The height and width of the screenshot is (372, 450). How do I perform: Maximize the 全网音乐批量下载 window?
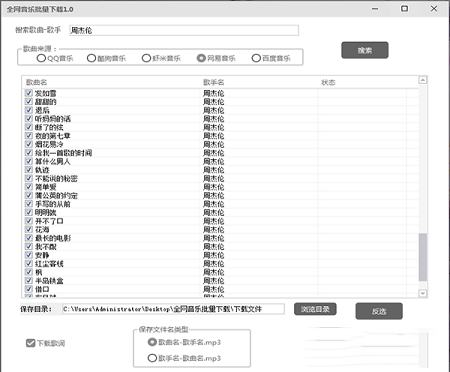[404, 9]
